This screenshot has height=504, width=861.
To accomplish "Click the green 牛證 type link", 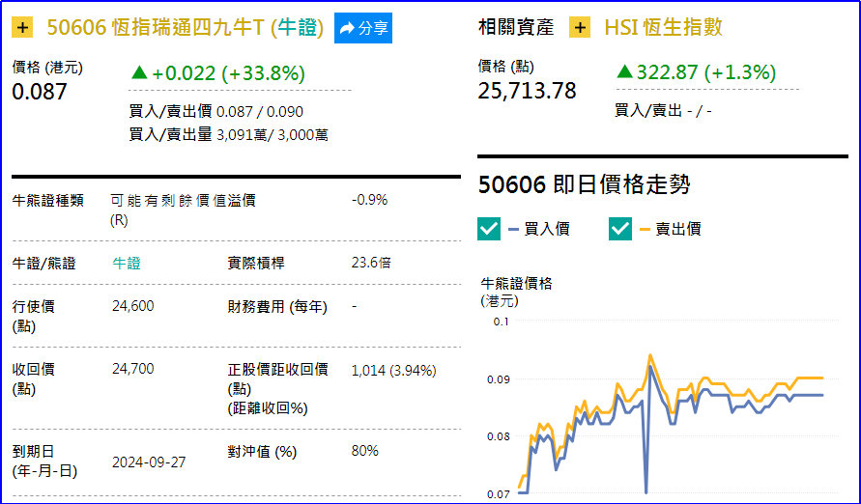I will (x=127, y=263).
